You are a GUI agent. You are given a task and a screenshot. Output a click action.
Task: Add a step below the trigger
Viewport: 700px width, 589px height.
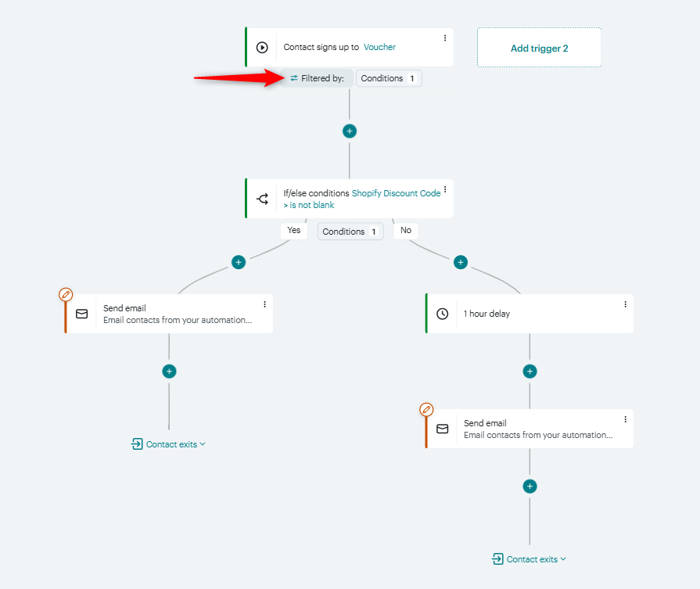coord(349,131)
